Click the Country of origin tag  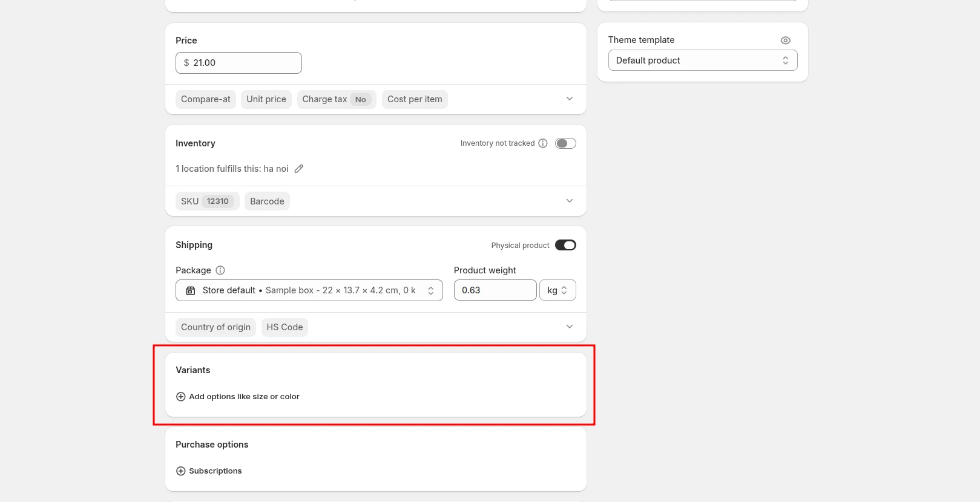(x=215, y=327)
